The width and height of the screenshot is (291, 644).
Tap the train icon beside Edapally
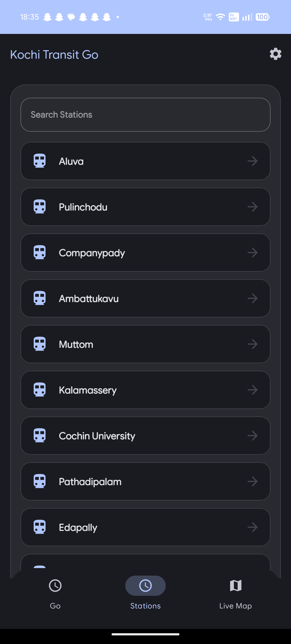pyautogui.click(x=40, y=527)
